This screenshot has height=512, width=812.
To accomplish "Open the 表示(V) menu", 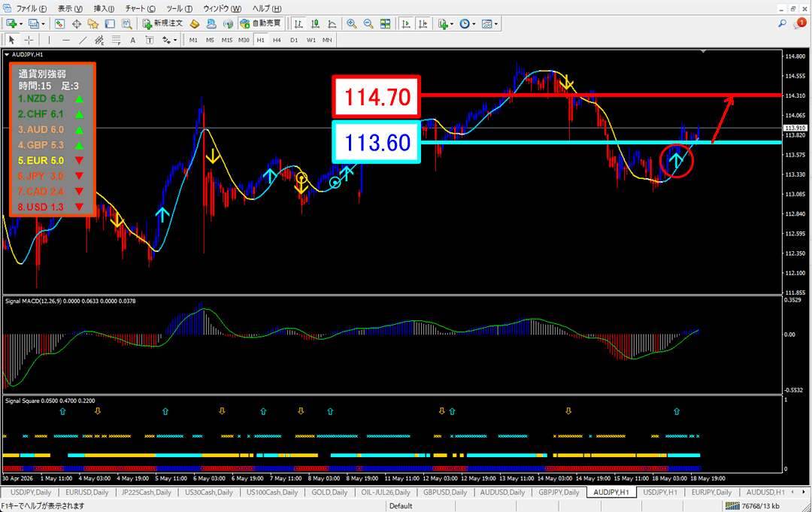I will pyautogui.click(x=69, y=9).
